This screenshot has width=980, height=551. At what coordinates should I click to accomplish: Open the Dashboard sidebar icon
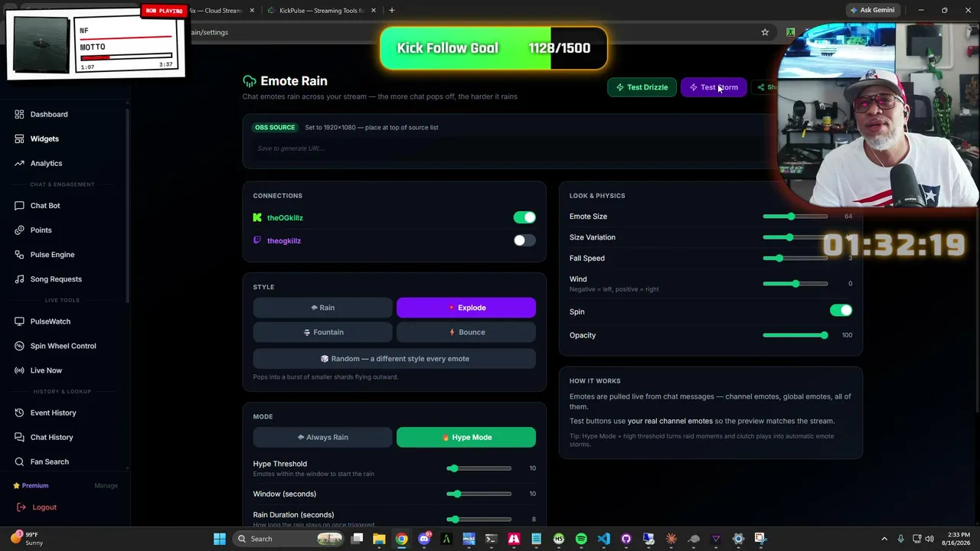pos(19,114)
